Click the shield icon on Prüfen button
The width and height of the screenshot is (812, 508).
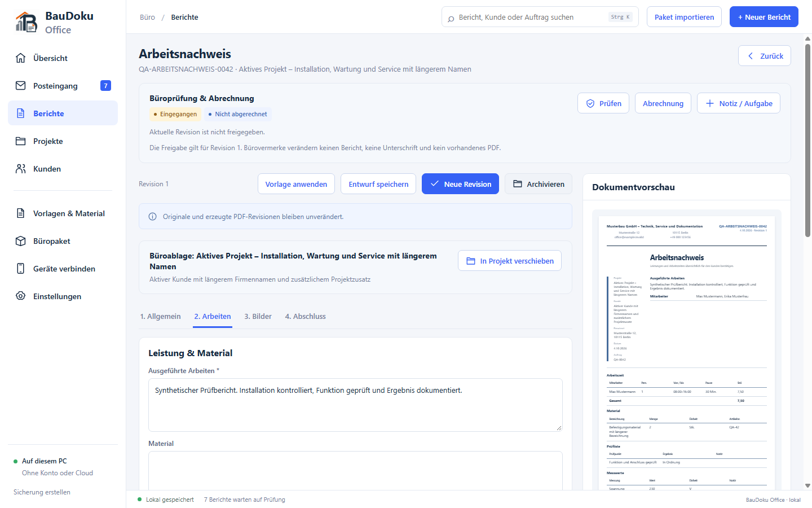tap(590, 103)
